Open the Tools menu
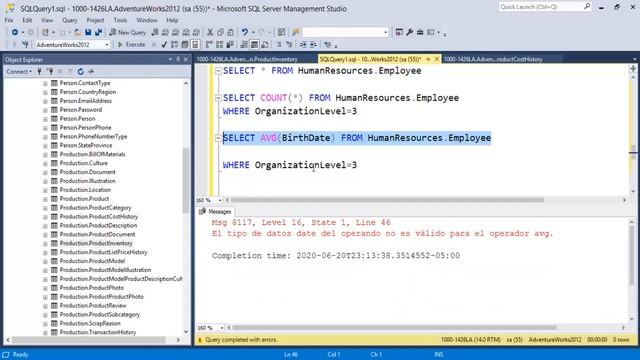 coord(120,20)
